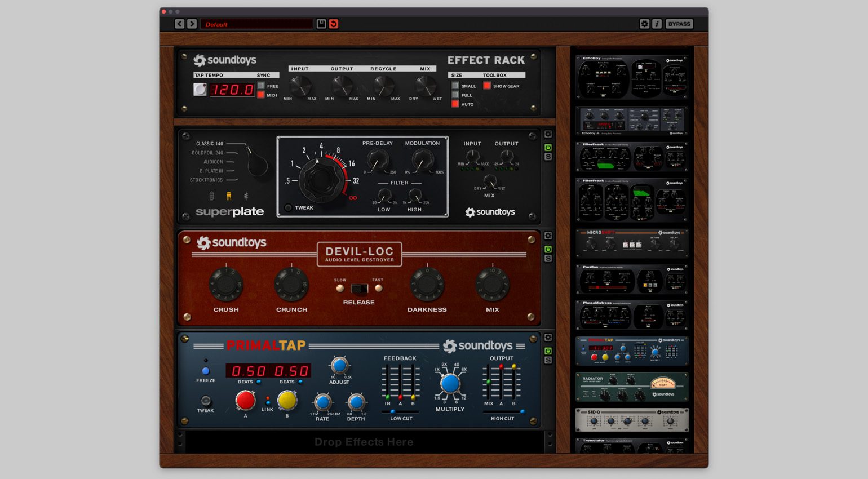Select the orange middle preamp tube icon
This screenshot has width=868, height=479.
(x=229, y=196)
